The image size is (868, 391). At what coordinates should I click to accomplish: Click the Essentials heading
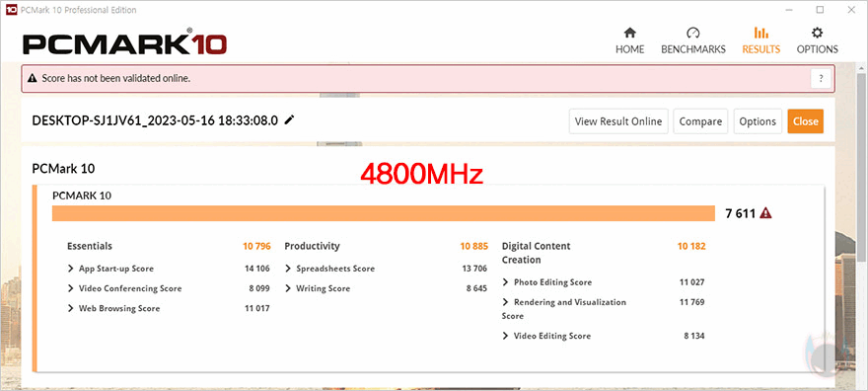(x=90, y=246)
